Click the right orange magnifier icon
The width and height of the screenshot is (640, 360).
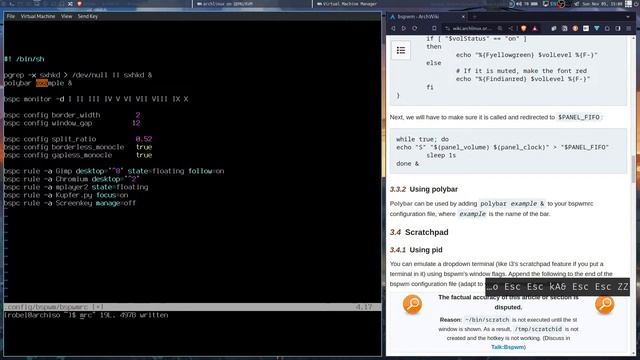click(x=604, y=304)
